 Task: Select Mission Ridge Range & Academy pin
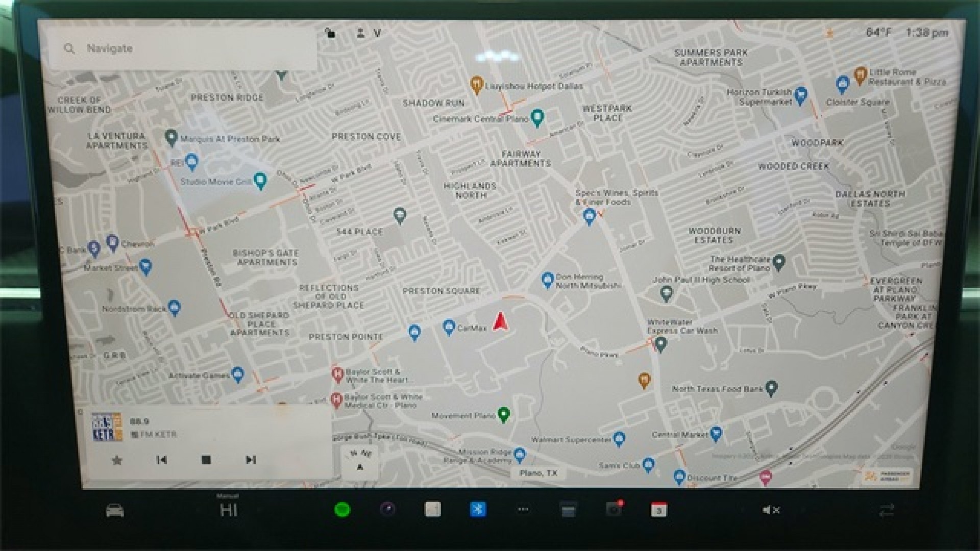pos(520,455)
